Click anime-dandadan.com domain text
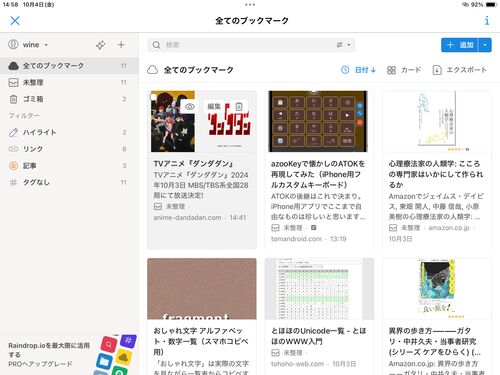Viewport: 500px width, 375px height. click(x=187, y=218)
